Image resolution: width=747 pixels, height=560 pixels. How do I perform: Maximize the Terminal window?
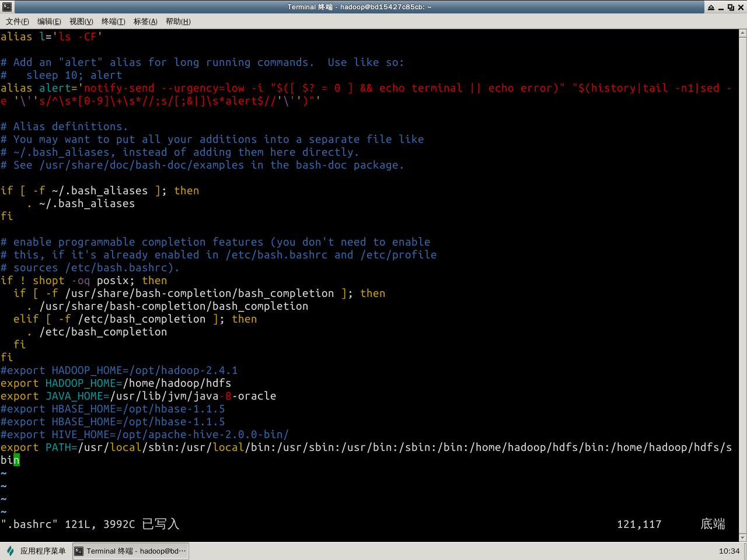[731, 7]
